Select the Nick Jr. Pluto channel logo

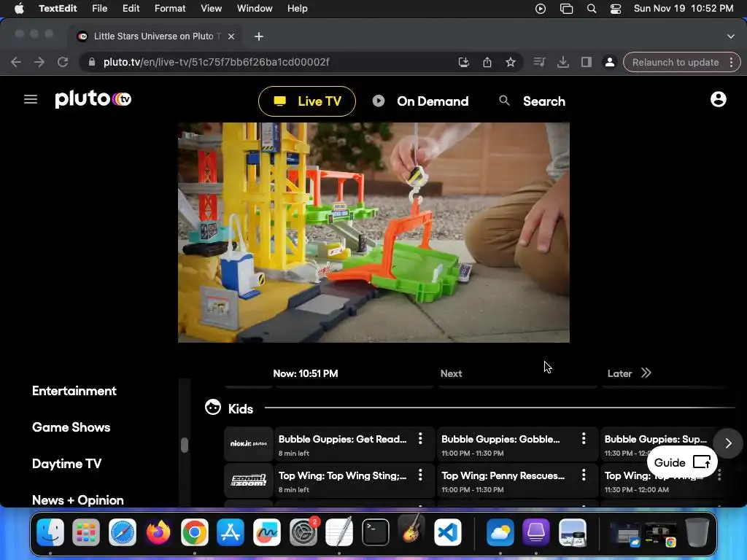coord(249,444)
